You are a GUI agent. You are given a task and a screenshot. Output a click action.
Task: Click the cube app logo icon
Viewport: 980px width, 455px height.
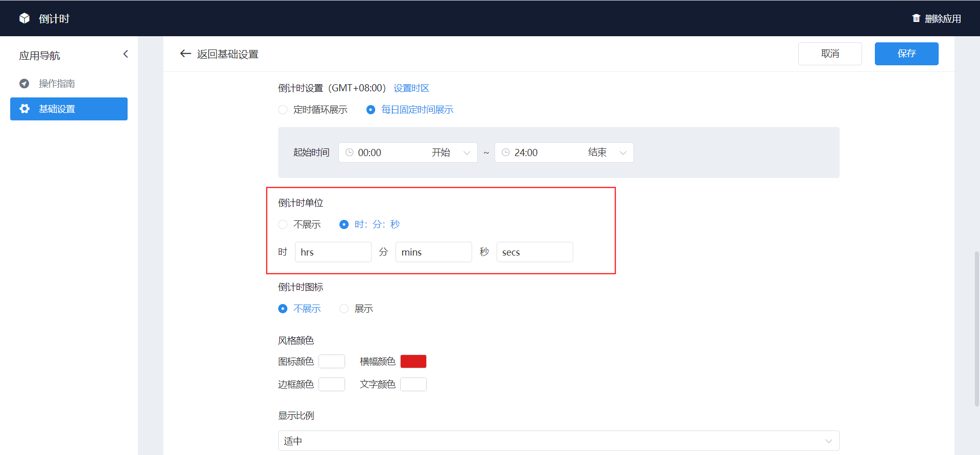click(x=24, y=18)
